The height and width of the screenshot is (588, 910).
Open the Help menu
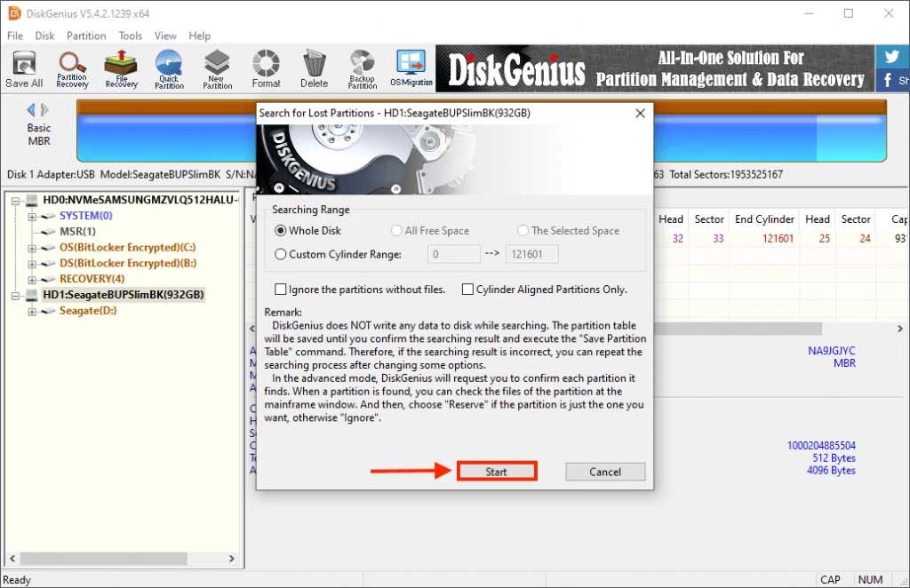click(199, 36)
